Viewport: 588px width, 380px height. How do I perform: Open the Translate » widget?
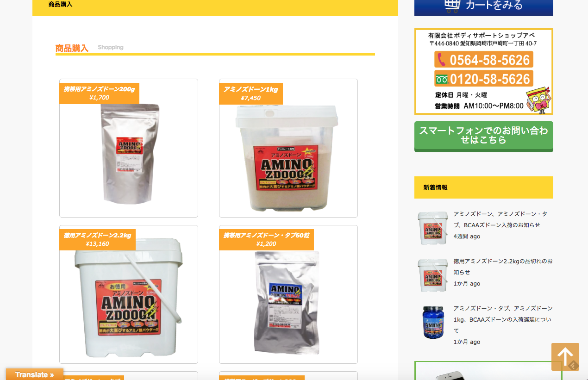point(35,374)
